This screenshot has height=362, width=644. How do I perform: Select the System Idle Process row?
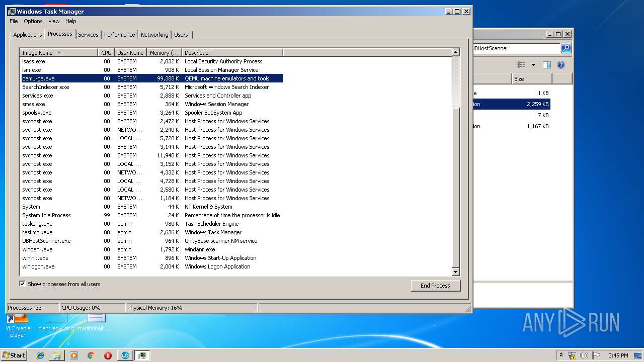(151, 215)
